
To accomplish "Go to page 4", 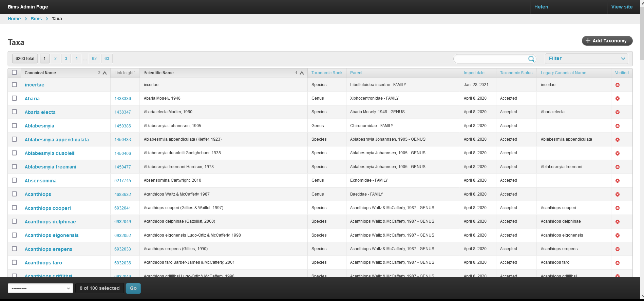I will coord(76,59).
